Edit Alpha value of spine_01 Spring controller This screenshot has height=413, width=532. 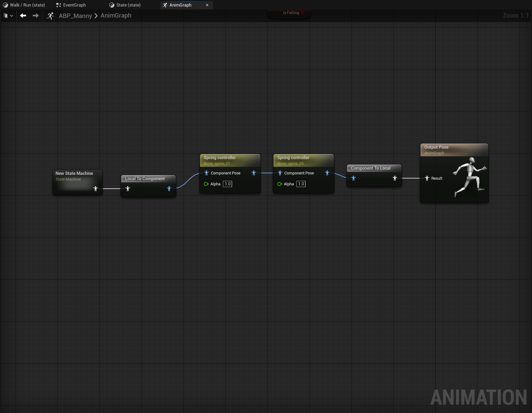click(227, 184)
